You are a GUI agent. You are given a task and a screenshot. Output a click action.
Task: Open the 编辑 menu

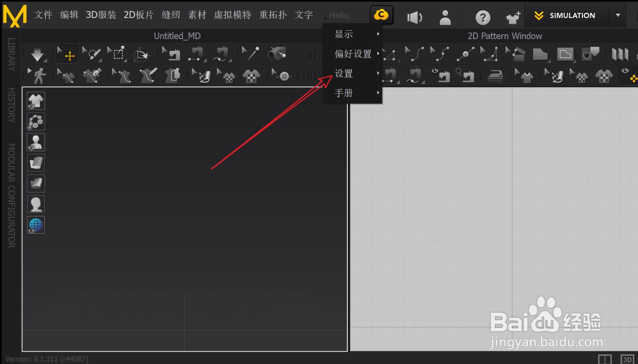point(69,15)
